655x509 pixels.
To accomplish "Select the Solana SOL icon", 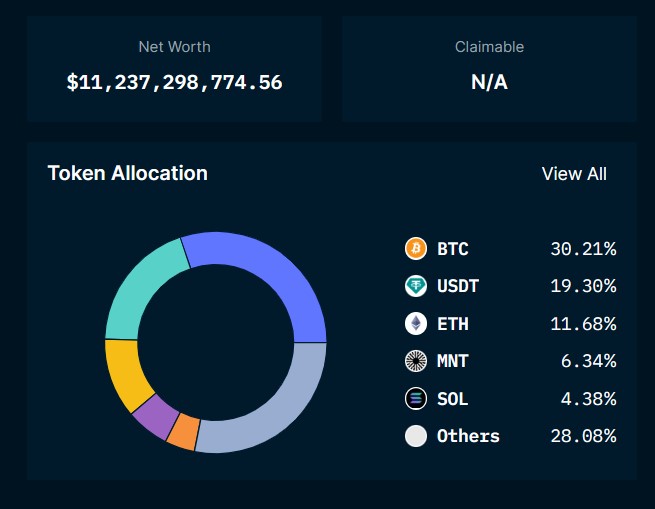I will pos(415,399).
